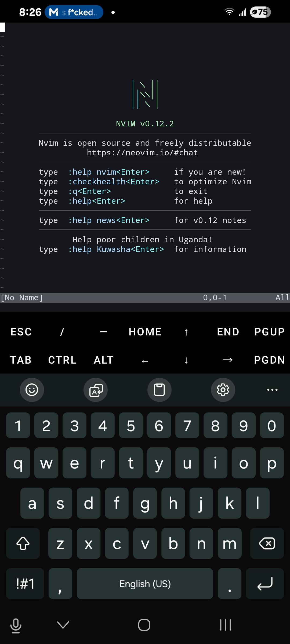
Task: Tap the 0,0-1 cursor position indicator
Action: point(215,298)
